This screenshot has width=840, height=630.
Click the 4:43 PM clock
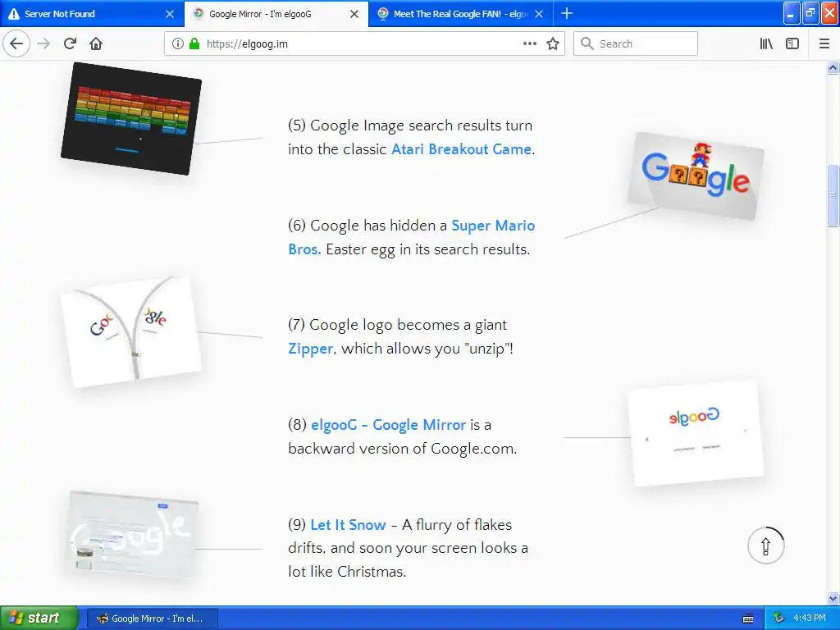[810, 619]
